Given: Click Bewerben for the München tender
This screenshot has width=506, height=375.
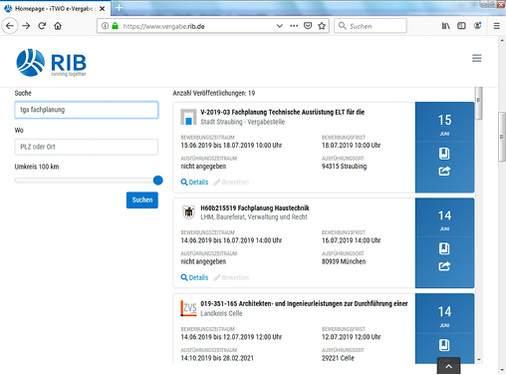Looking at the screenshot, I should (x=231, y=278).
